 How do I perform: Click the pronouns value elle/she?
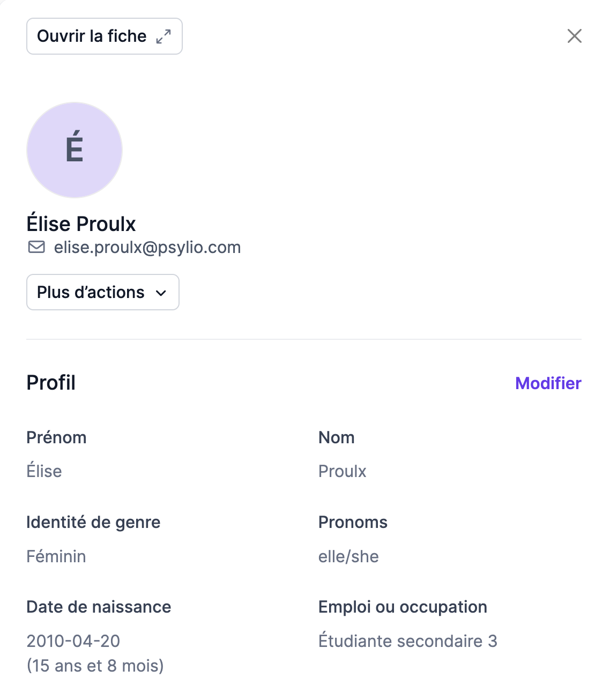(x=348, y=556)
